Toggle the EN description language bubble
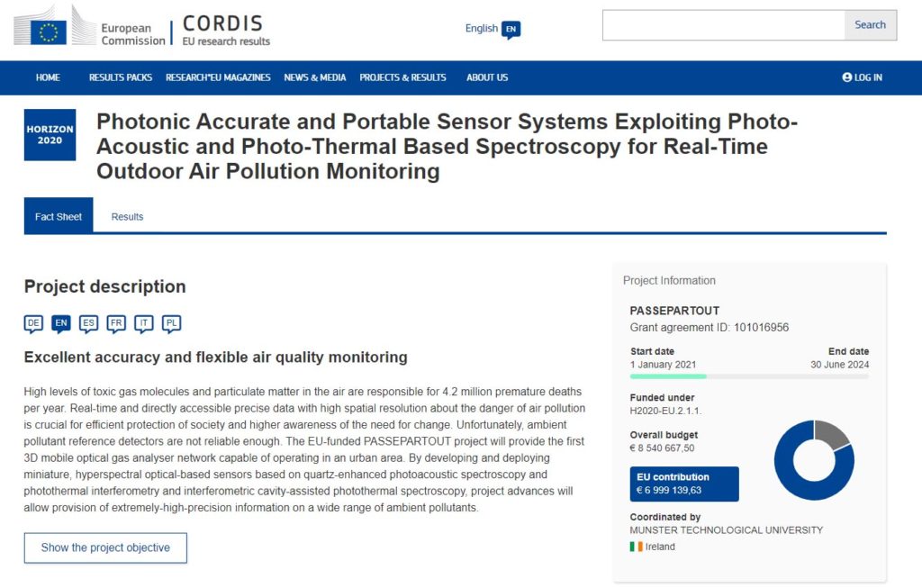Image resolution: width=922 pixels, height=588 pixels. click(x=61, y=323)
